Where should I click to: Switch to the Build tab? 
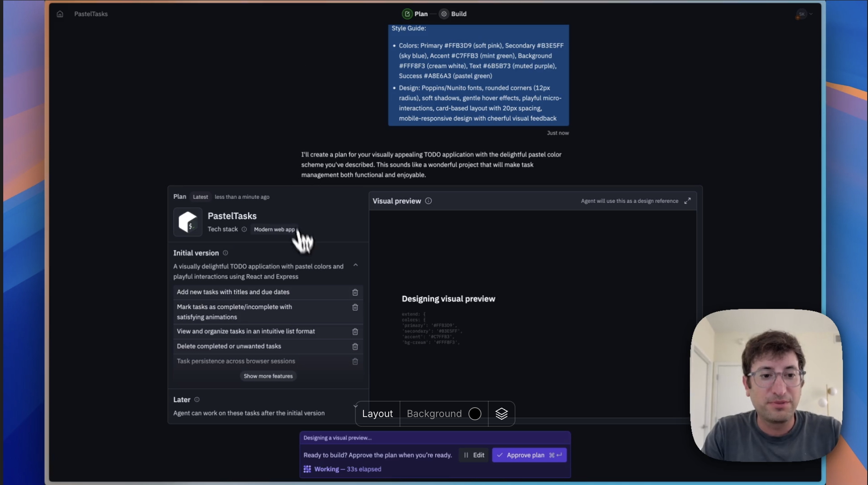(453, 13)
